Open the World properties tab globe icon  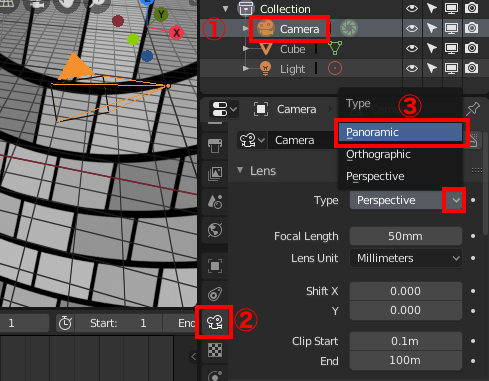(215, 230)
